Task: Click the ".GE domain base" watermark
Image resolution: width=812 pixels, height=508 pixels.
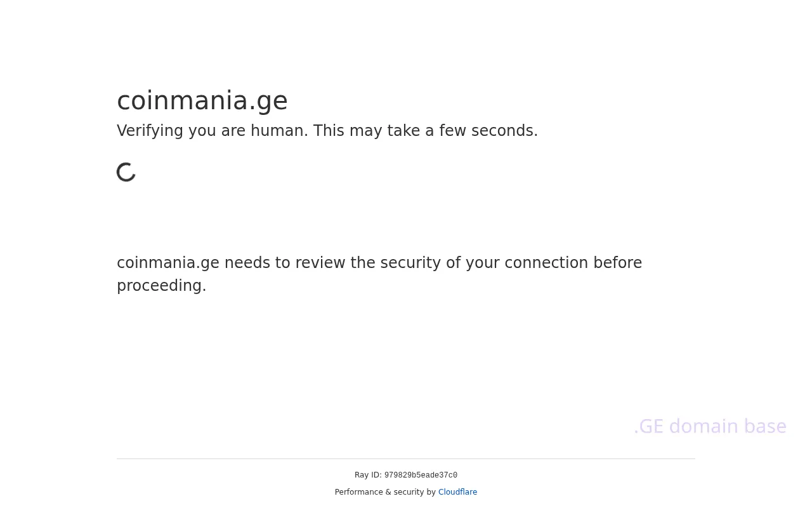Action: (710, 426)
